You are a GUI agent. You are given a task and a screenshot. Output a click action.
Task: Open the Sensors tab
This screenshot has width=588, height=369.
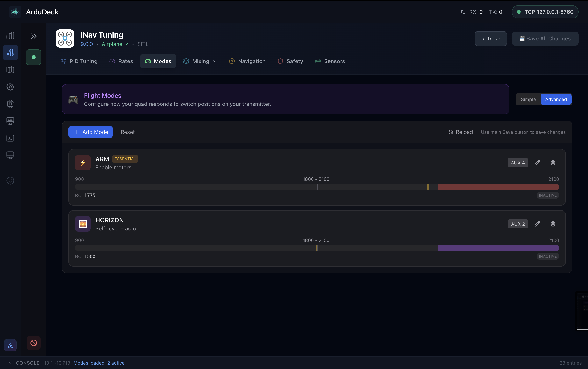pyautogui.click(x=330, y=61)
